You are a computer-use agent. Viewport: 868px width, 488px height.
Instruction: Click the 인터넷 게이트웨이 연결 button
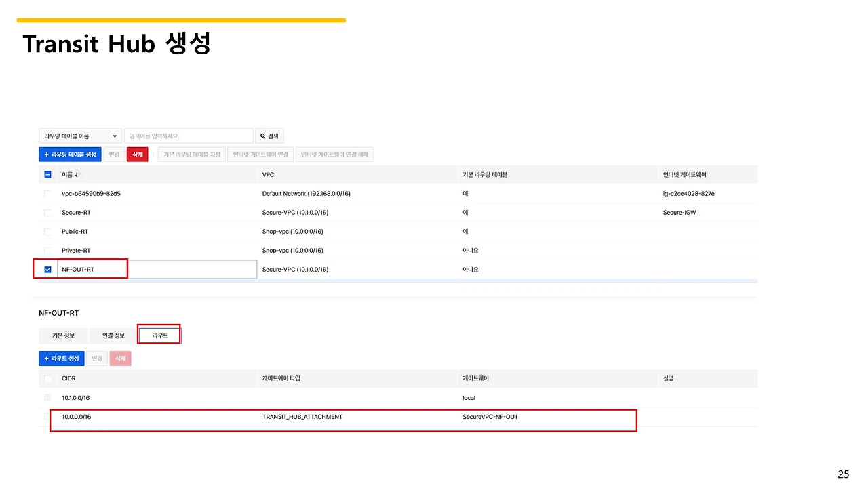[x=261, y=155]
